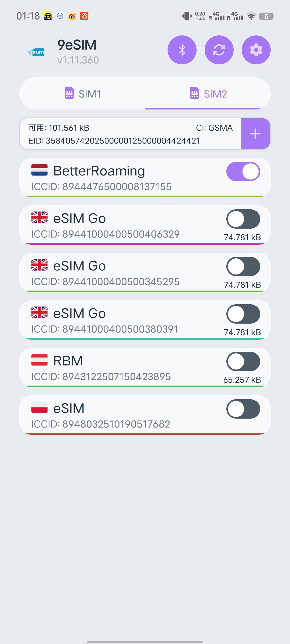Tap the Austria flag beside RBM

(x=39, y=360)
